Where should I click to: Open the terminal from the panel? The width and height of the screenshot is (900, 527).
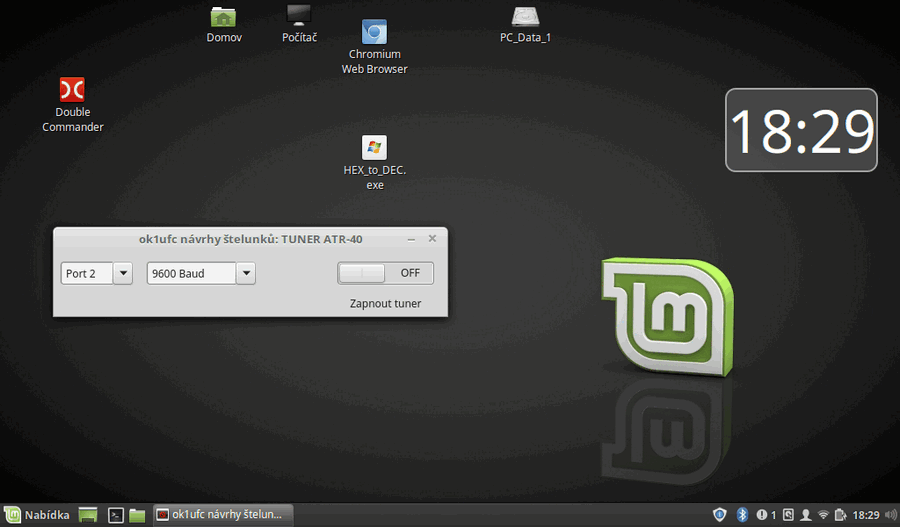point(116,515)
